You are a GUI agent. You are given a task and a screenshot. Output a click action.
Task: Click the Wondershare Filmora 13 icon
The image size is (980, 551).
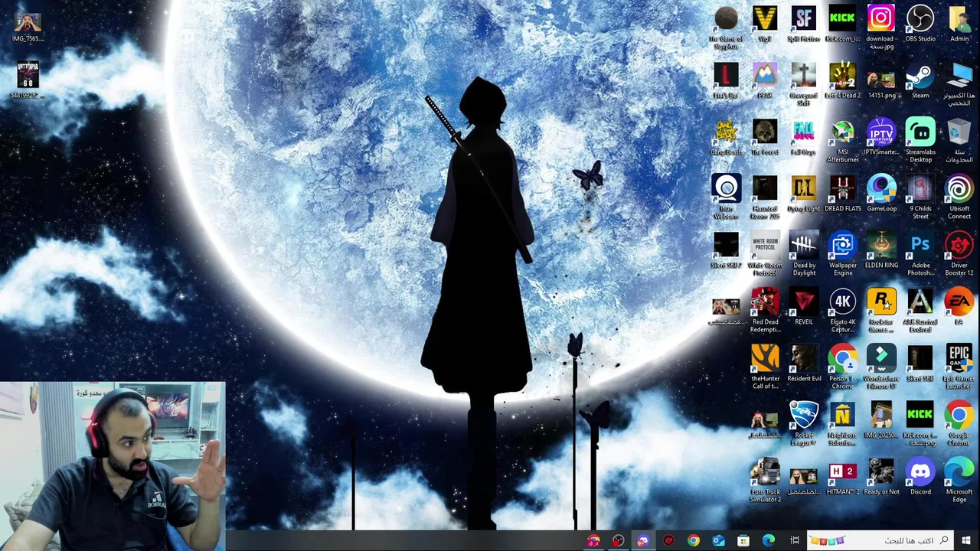point(881,367)
